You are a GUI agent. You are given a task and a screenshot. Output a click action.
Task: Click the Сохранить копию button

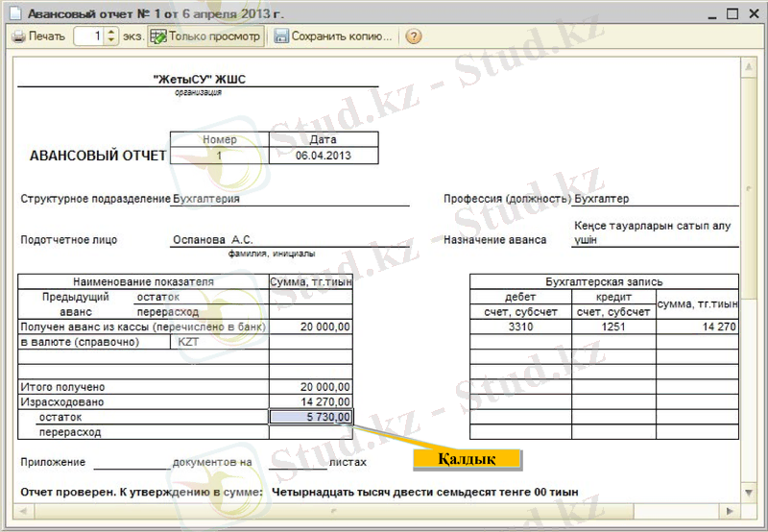[333, 36]
